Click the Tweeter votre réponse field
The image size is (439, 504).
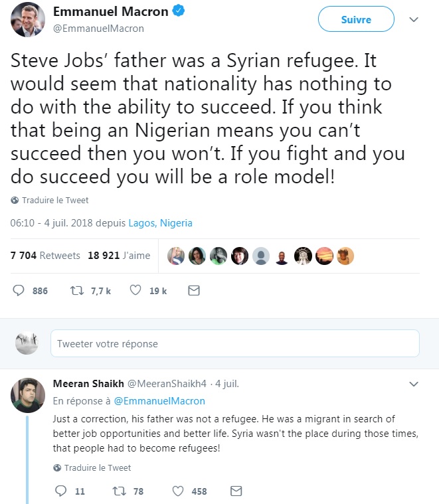click(x=234, y=344)
